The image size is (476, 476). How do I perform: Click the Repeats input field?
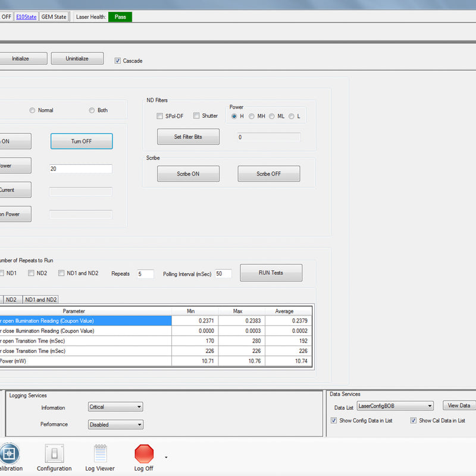coord(145,274)
